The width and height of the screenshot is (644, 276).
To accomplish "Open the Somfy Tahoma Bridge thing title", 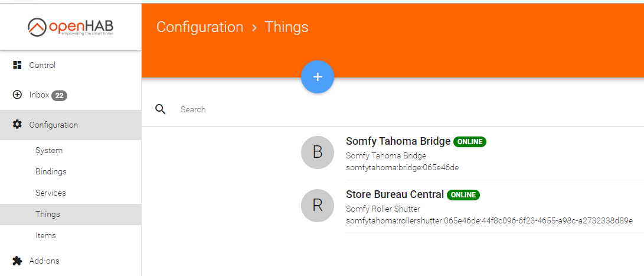I will 398,141.
